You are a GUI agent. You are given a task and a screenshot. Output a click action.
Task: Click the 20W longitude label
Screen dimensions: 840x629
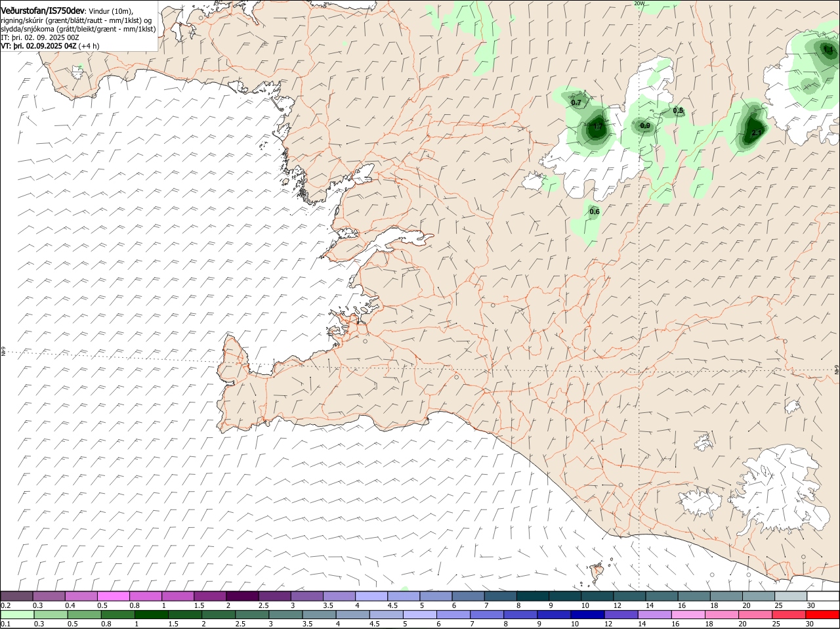639,3
